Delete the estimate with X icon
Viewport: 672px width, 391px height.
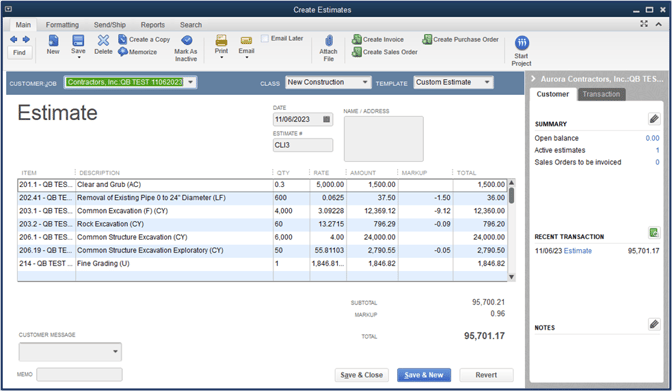tap(103, 40)
